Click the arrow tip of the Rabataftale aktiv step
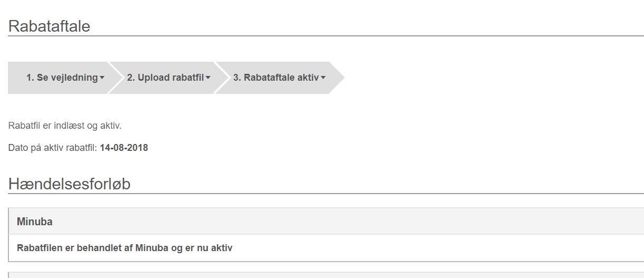Screen dimensions: 644x278 pos(337,78)
